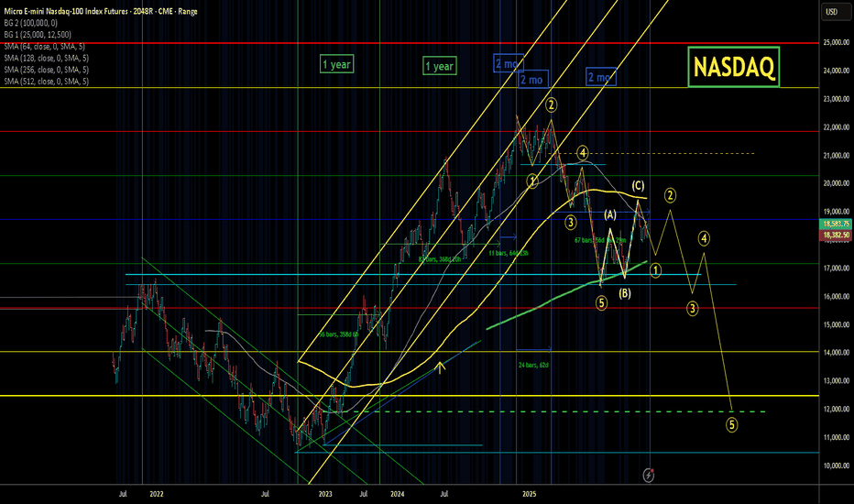Click the 16,000.00 price axis label
The height and width of the screenshot is (504, 854).
click(837, 296)
